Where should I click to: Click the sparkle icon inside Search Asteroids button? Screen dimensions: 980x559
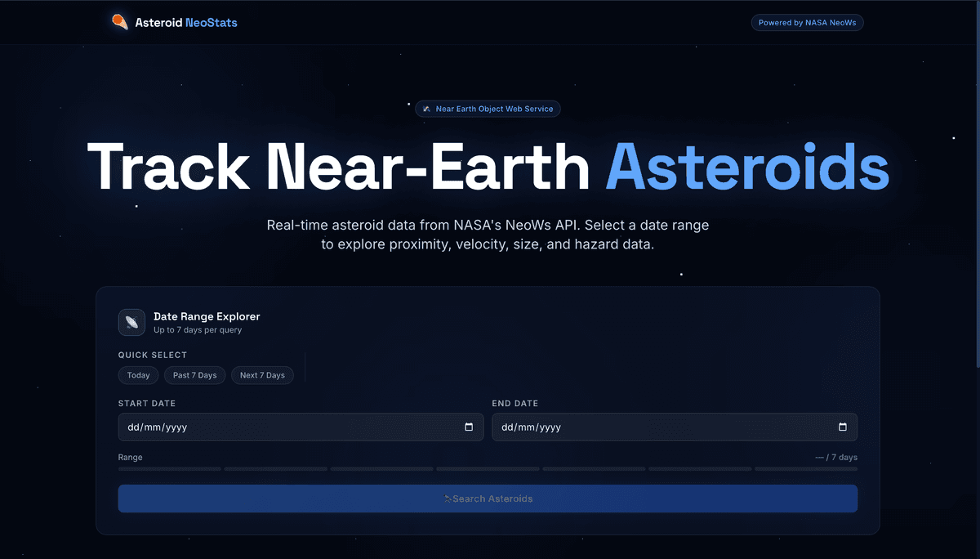click(448, 499)
